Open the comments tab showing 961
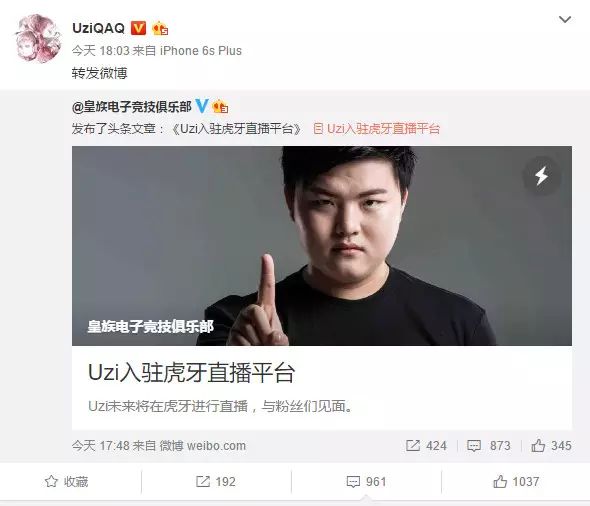 pyautogui.click(x=366, y=482)
